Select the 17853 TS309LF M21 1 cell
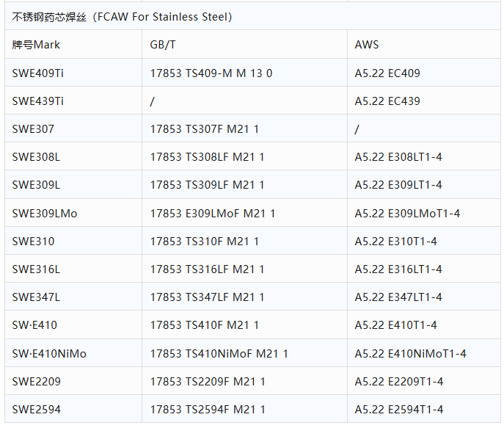This screenshot has width=504, height=428. point(208,185)
